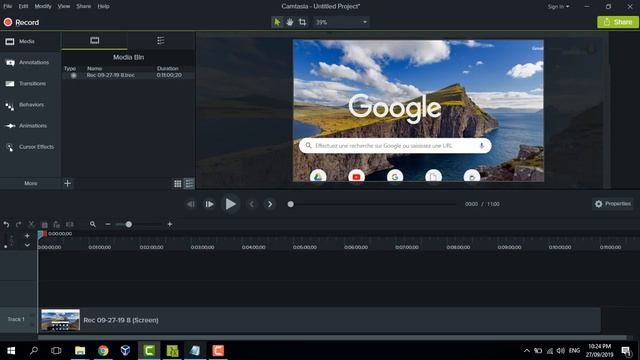Click the More button in sidebar
This screenshot has height=360, width=640.
tap(31, 183)
